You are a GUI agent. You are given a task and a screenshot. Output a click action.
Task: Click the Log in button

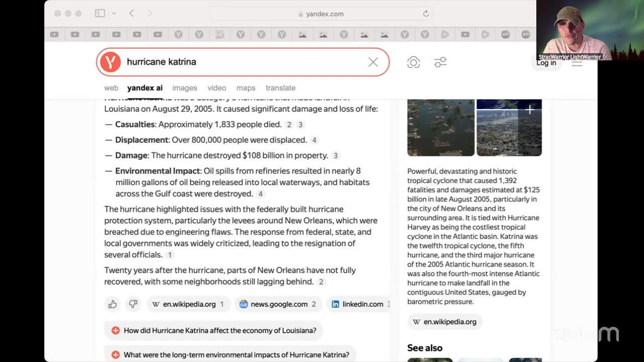[x=546, y=63]
